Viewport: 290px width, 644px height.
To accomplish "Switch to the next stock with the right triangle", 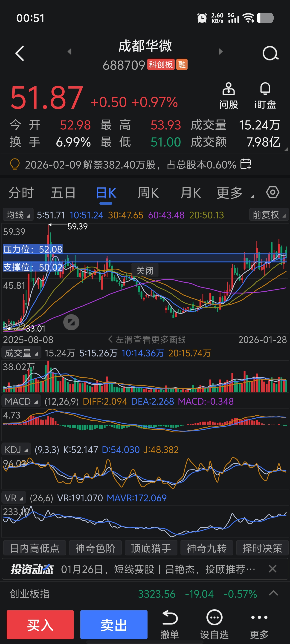I will 220,52.
